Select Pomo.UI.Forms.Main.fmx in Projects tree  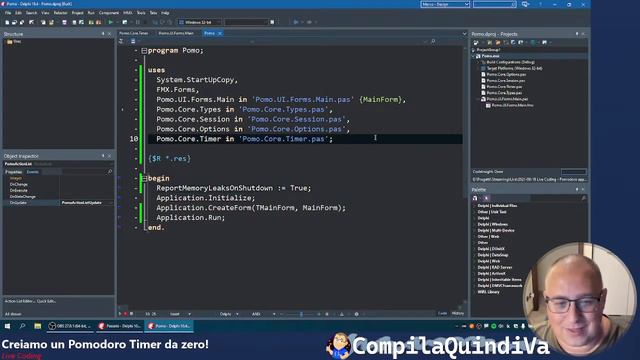pyautogui.click(x=512, y=105)
